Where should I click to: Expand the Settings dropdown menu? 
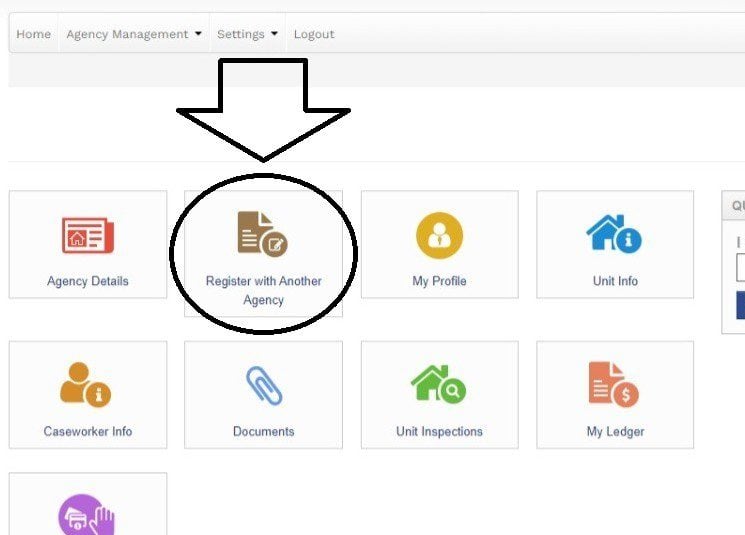click(247, 34)
